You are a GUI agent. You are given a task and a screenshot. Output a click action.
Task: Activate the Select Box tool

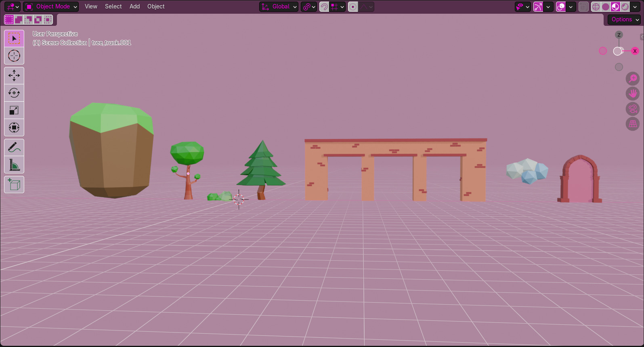[x=14, y=38]
